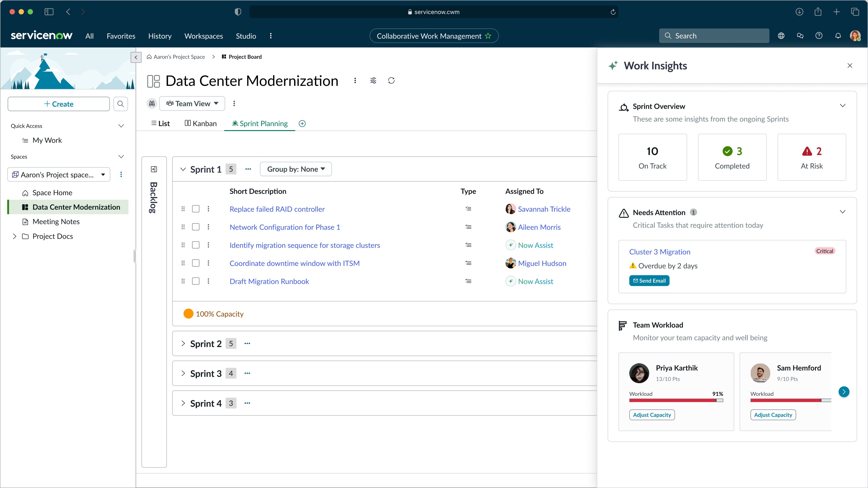Expand the Project Docs folder
The width and height of the screenshot is (868, 488).
14,236
